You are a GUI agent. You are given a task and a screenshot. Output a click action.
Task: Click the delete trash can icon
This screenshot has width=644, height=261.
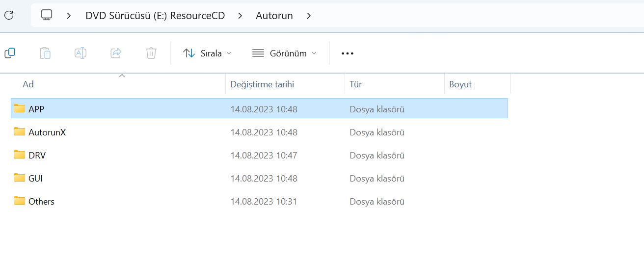click(151, 53)
